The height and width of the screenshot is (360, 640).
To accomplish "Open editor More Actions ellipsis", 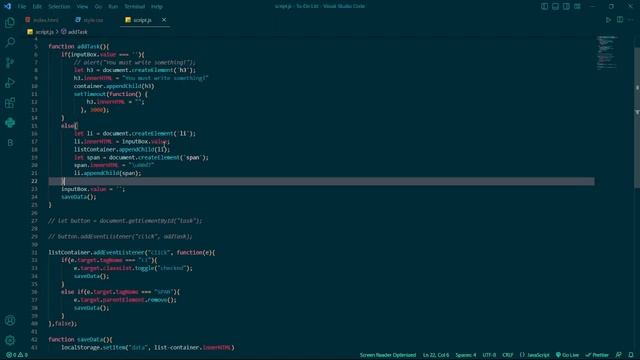I will pos(631,20).
